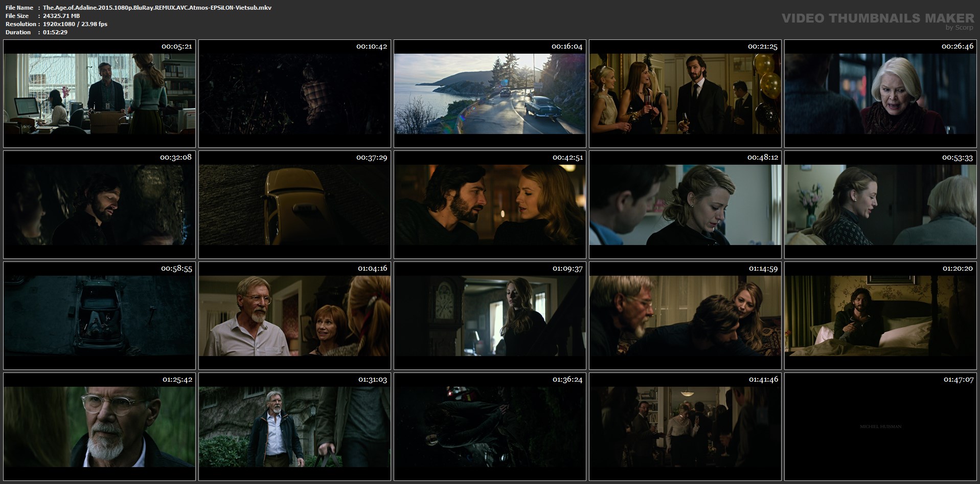The image size is (980, 484).
Task: Select the thumbnail at 01:04:16
Action: pos(294,316)
